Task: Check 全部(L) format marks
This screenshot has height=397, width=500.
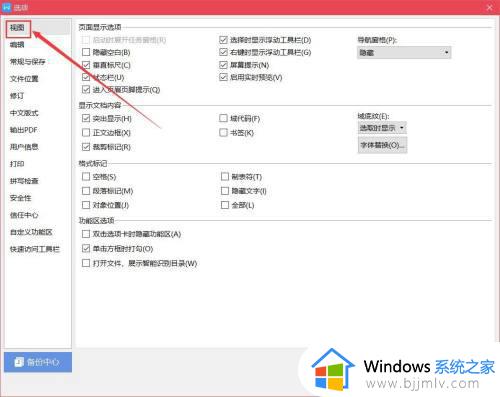Action: (x=225, y=205)
